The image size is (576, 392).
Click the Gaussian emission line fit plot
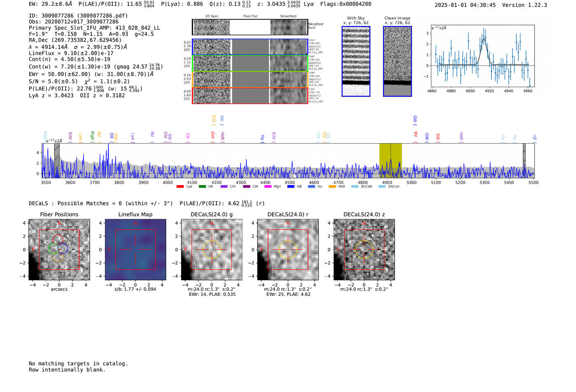(x=482, y=56)
